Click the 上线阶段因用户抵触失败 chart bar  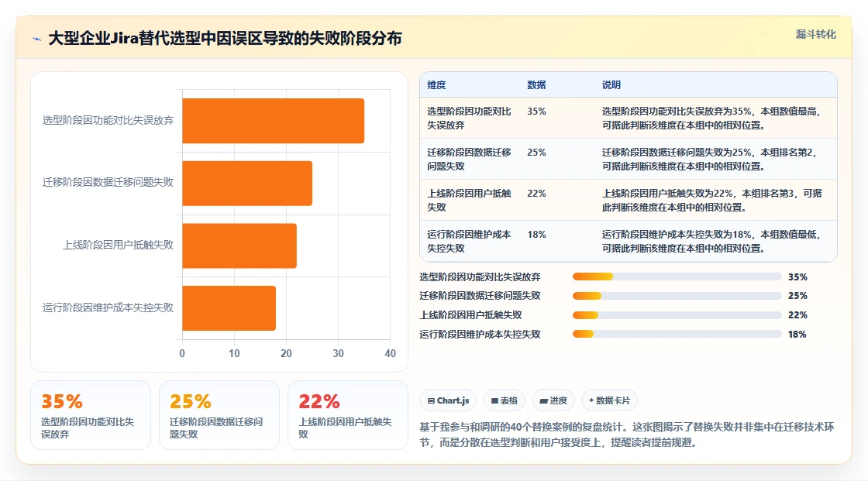[239, 246]
